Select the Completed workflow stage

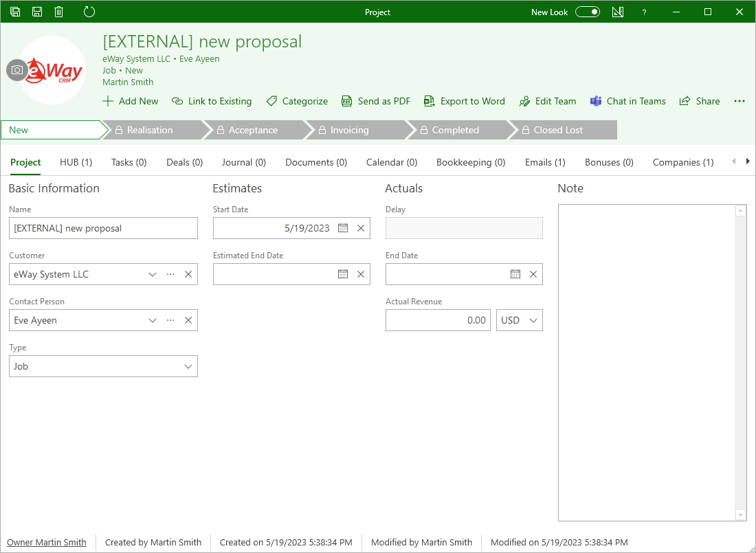pos(460,130)
